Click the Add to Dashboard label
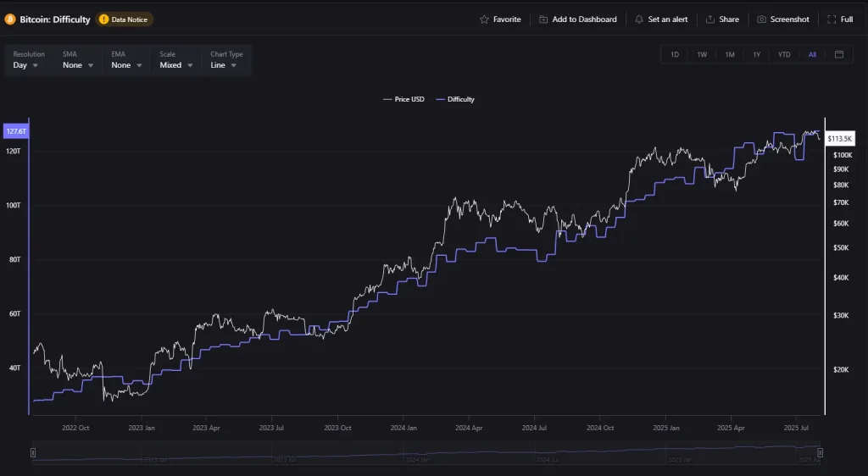 tap(585, 19)
